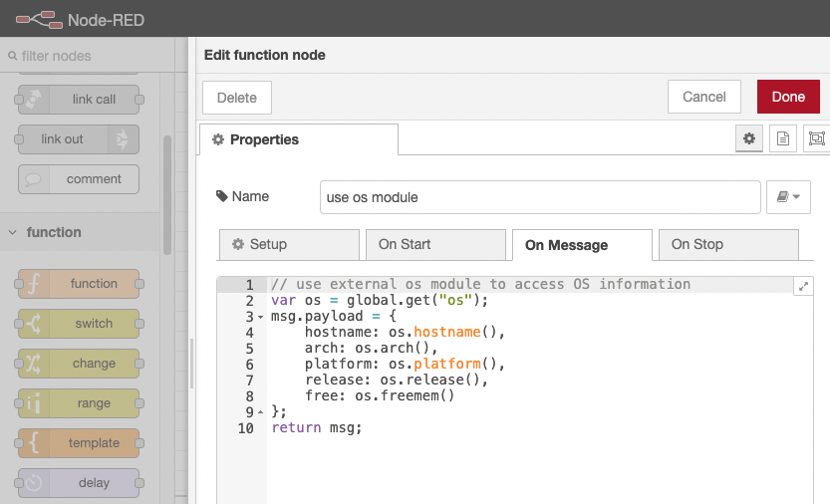Switch to the On Start tab
The width and height of the screenshot is (830, 504).
pyautogui.click(x=435, y=244)
